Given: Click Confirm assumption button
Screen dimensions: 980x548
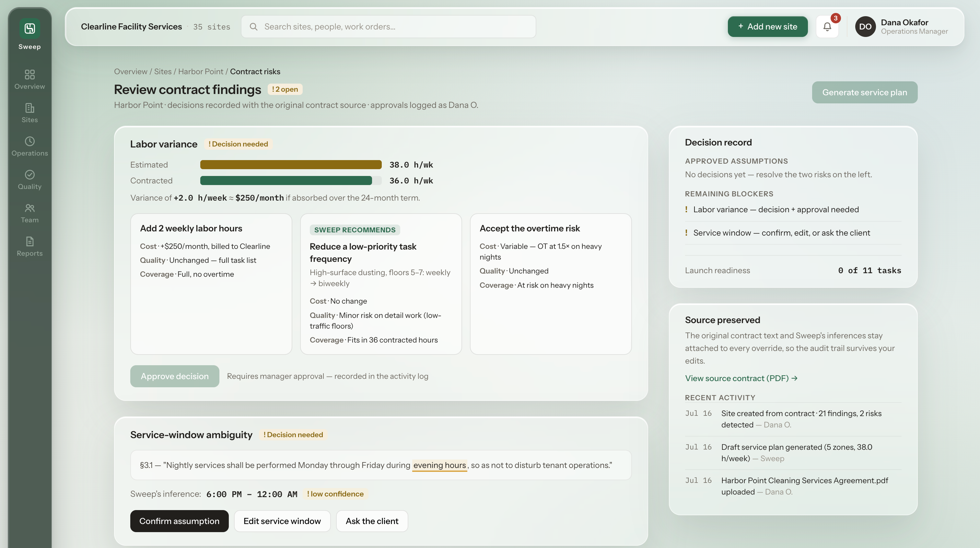Looking at the screenshot, I should coord(179,520).
